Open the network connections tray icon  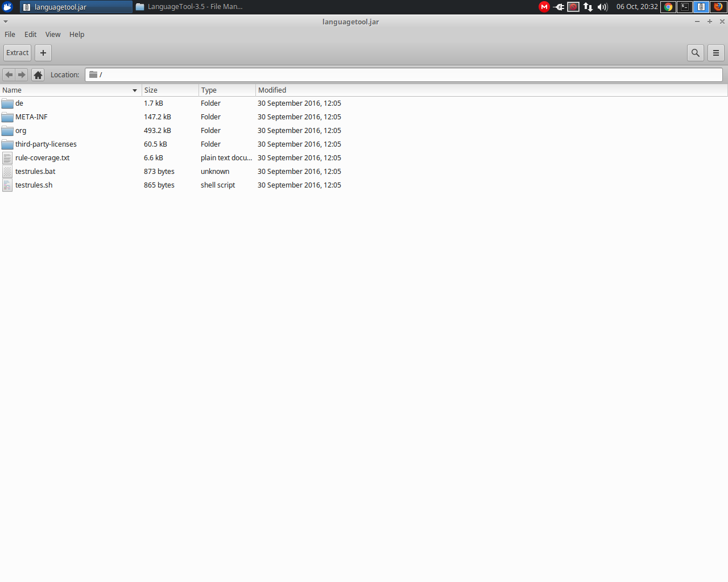[x=588, y=7]
